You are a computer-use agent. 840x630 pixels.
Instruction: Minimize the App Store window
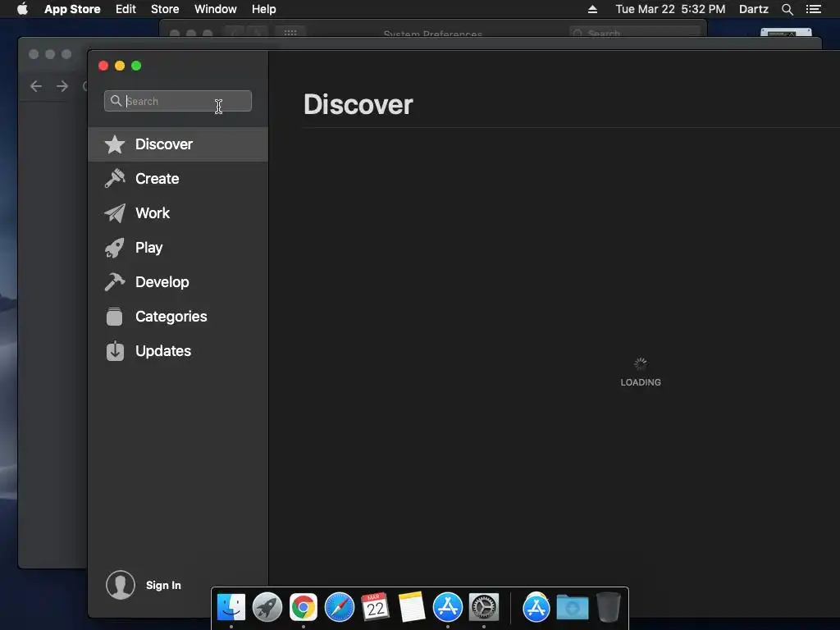[120, 66]
